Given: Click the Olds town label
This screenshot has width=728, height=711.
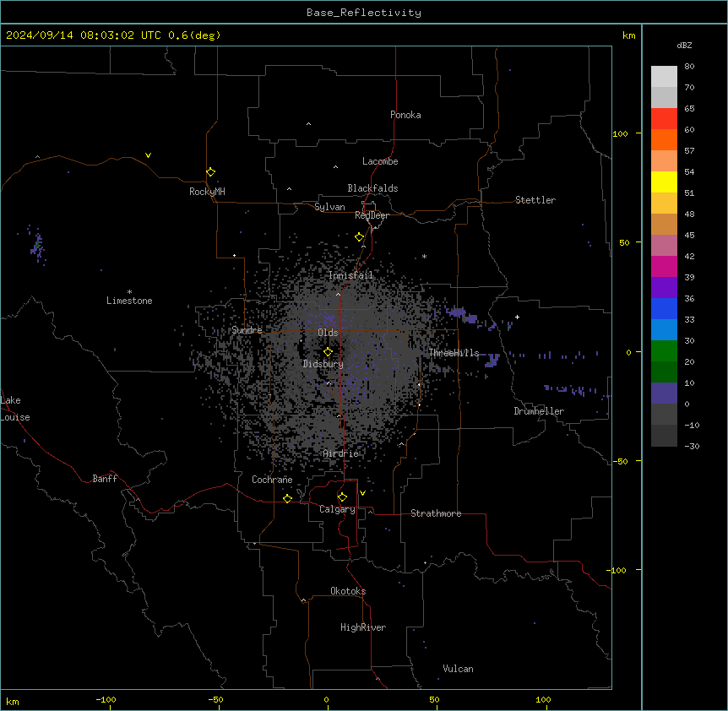Looking at the screenshot, I should point(328,333).
